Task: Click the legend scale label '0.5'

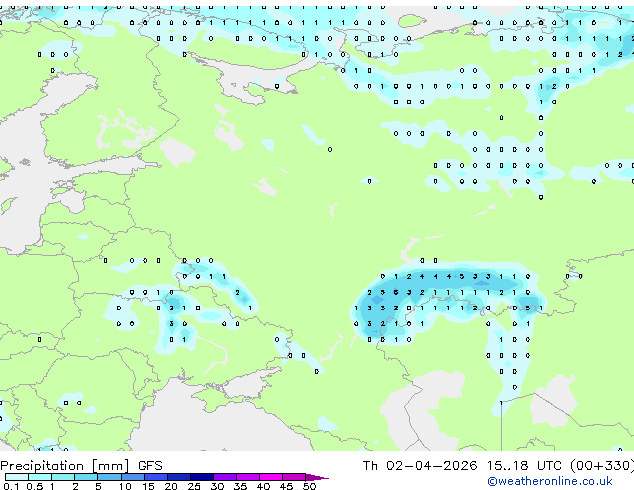Action: point(35,486)
